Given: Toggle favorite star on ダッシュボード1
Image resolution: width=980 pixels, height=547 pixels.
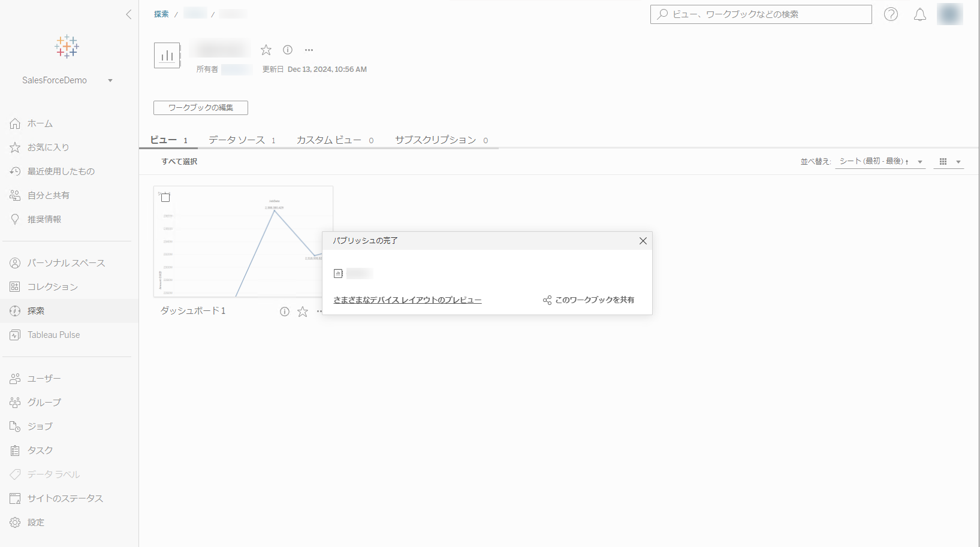Looking at the screenshot, I should click(x=302, y=311).
